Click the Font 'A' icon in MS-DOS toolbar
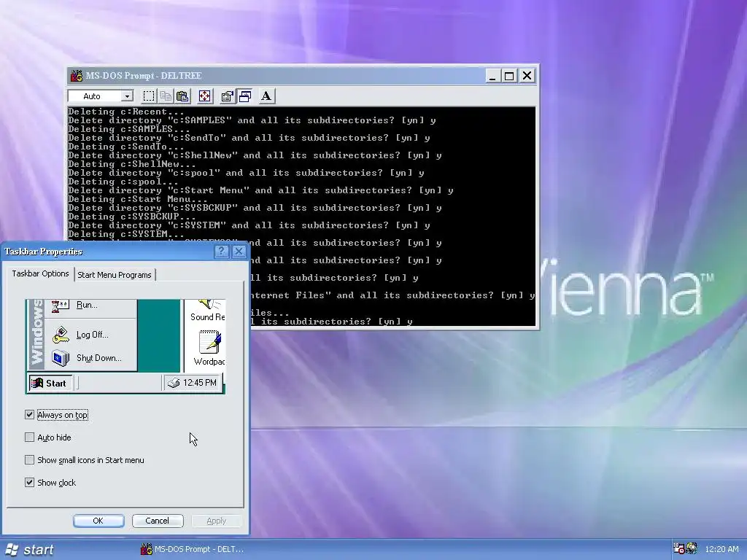 [266, 96]
